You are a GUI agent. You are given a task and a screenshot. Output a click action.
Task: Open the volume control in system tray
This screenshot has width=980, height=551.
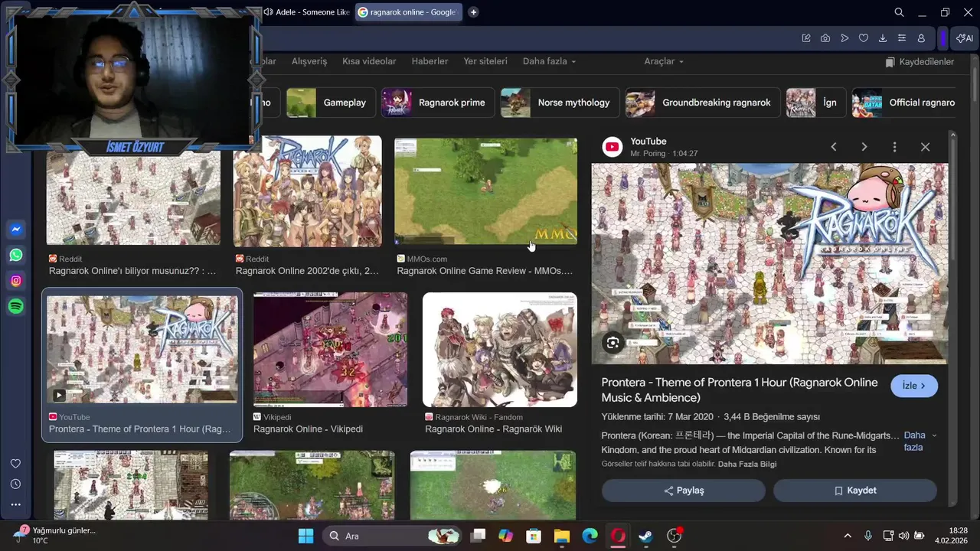click(904, 536)
